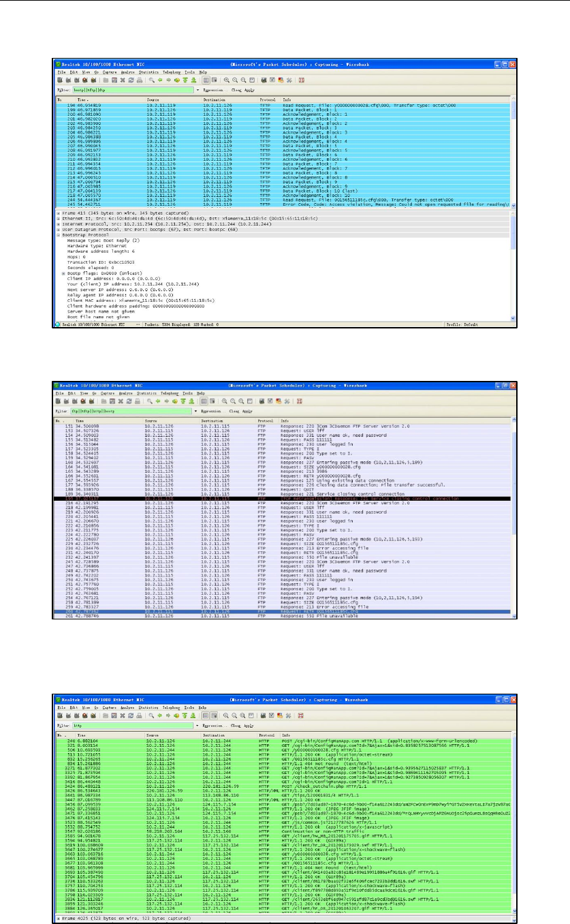This screenshot has height=924, width=570.
Task: Click Zoom Out icon in middle Wireshark window
Action: tap(232, 401)
